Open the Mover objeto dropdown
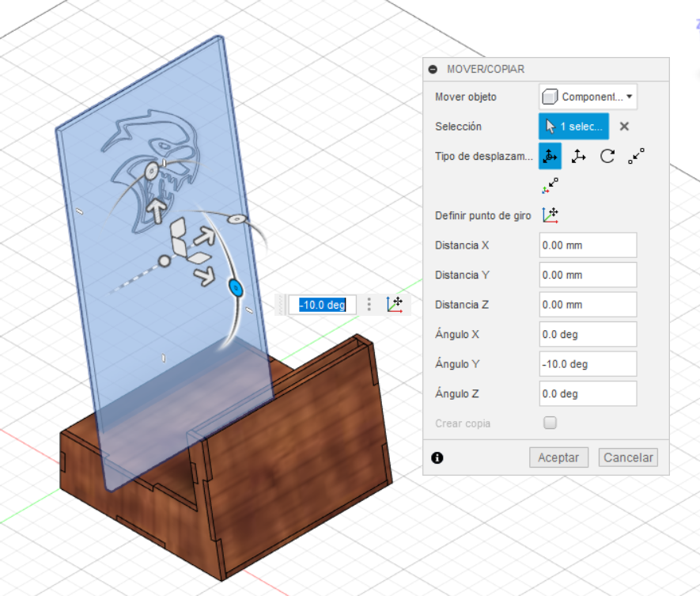The width and height of the screenshot is (700, 596). tap(588, 97)
